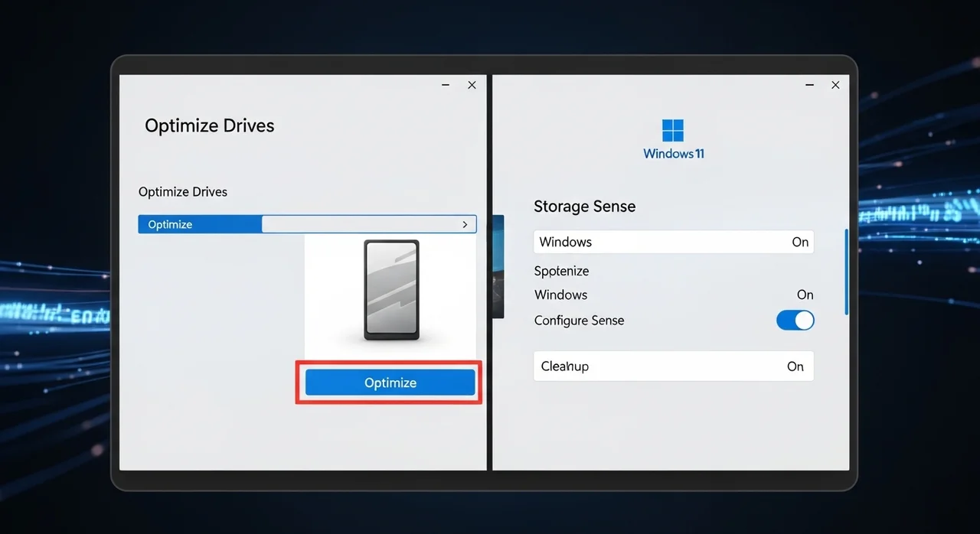Image resolution: width=980 pixels, height=534 pixels.
Task: Click the Spotenize label
Action: coord(561,272)
